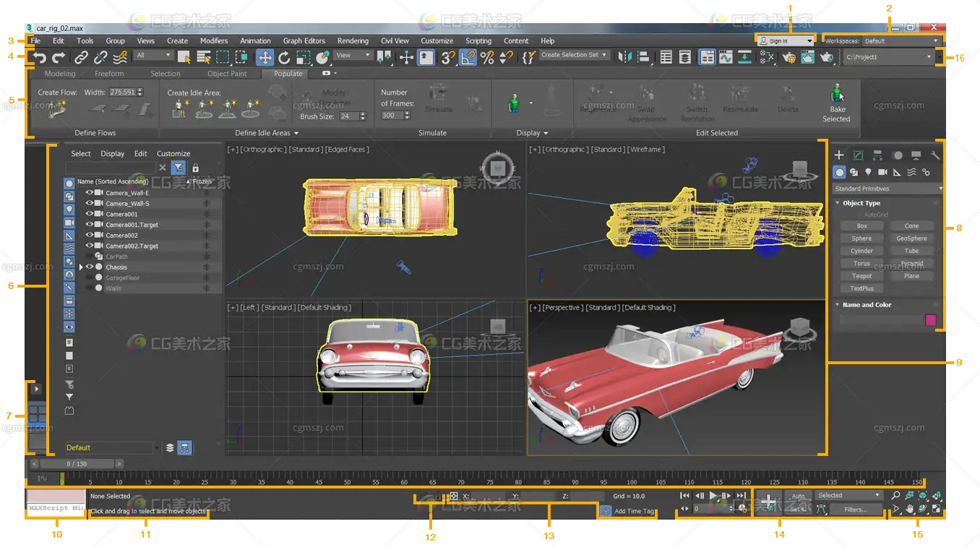Viewport: 980px width, 547px height.
Task: Hide Camera001 using its eye icon
Action: point(90,214)
